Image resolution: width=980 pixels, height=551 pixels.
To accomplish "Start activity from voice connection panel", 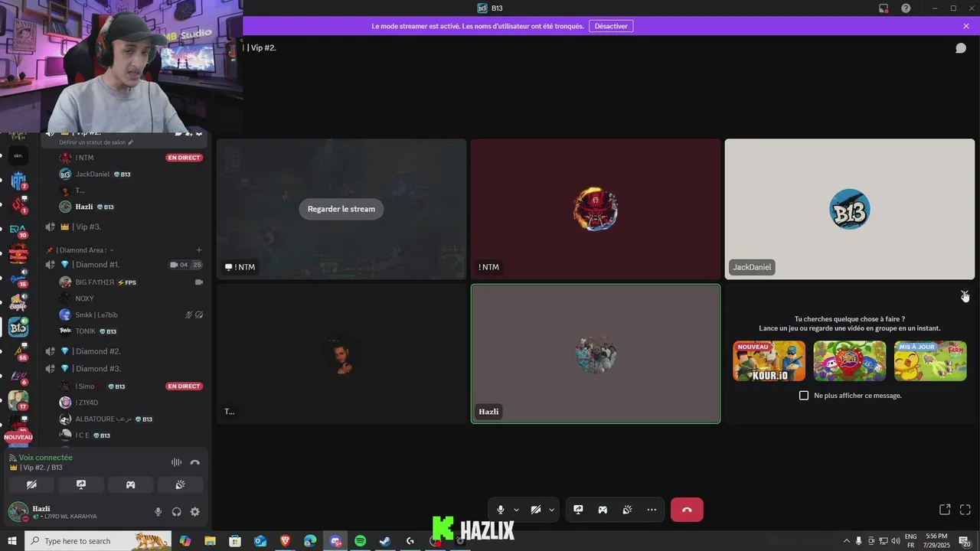I will (x=131, y=484).
